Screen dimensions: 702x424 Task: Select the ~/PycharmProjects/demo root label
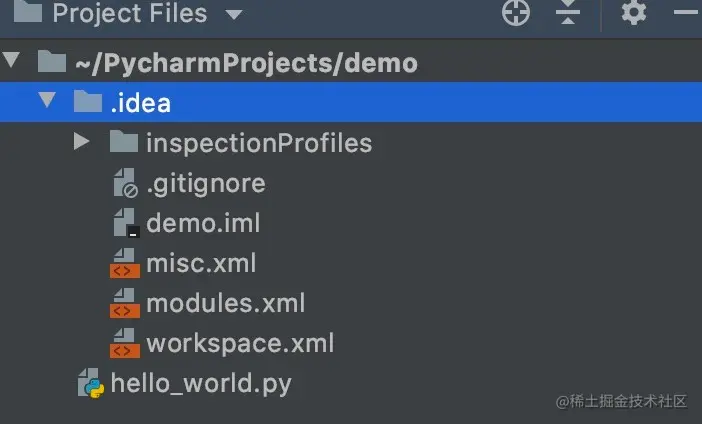click(245, 63)
